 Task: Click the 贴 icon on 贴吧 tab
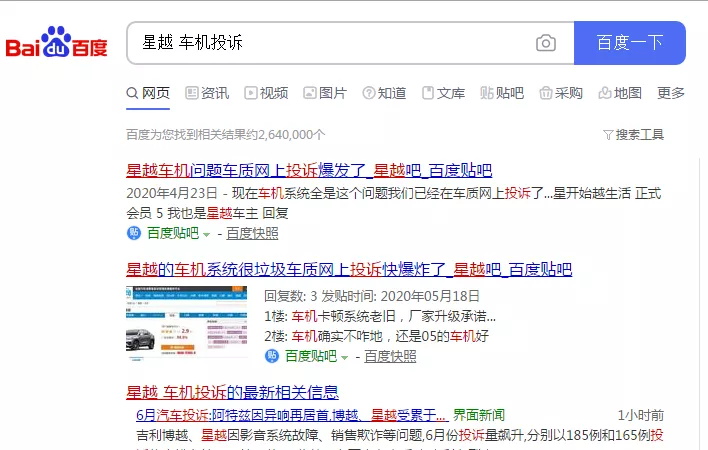point(487,93)
